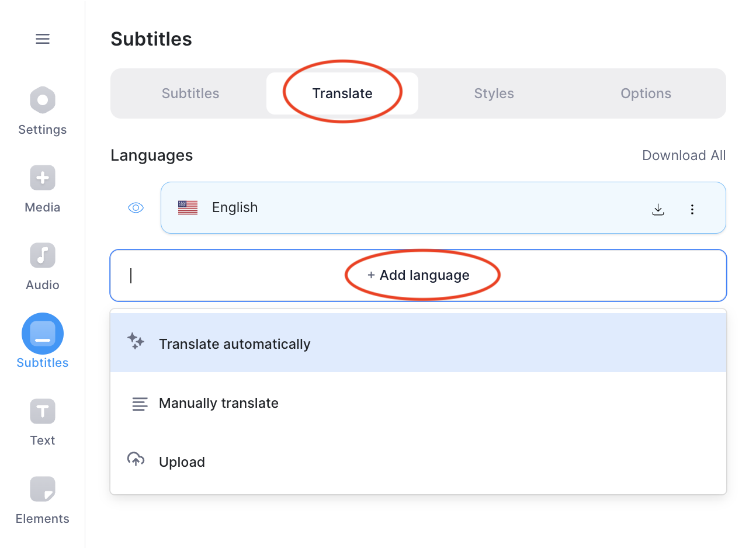Image resolution: width=756 pixels, height=548 pixels.
Task: Select Upload from the language dropdown
Action: 182,462
